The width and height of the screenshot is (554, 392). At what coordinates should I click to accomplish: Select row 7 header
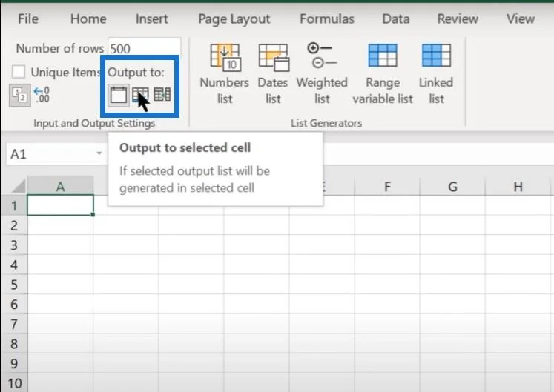(14, 324)
